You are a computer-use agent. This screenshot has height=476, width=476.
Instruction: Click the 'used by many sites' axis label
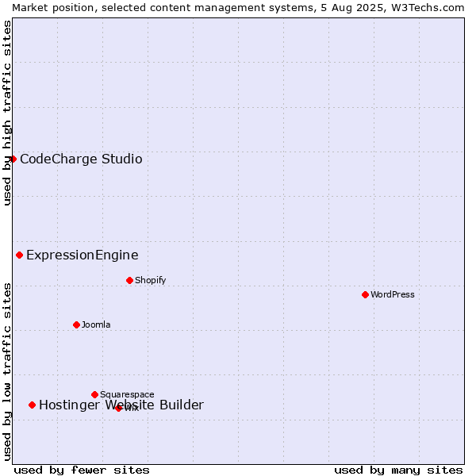tap(398, 470)
